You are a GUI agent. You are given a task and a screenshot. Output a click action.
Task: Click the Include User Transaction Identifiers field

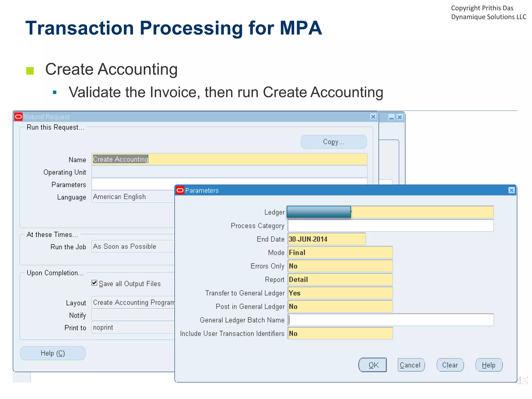pos(340,334)
